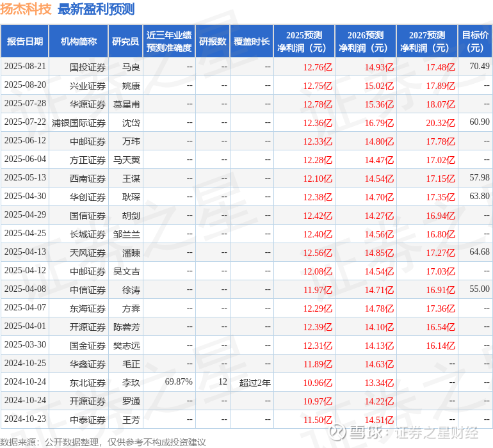The image size is (493, 448).
Task: Click the 10.97亿 forecast value
Action: pyautogui.click(x=318, y=401)
